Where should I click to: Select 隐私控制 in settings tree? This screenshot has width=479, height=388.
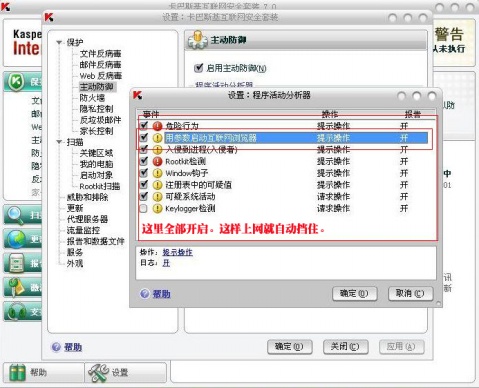pos(96,109)
